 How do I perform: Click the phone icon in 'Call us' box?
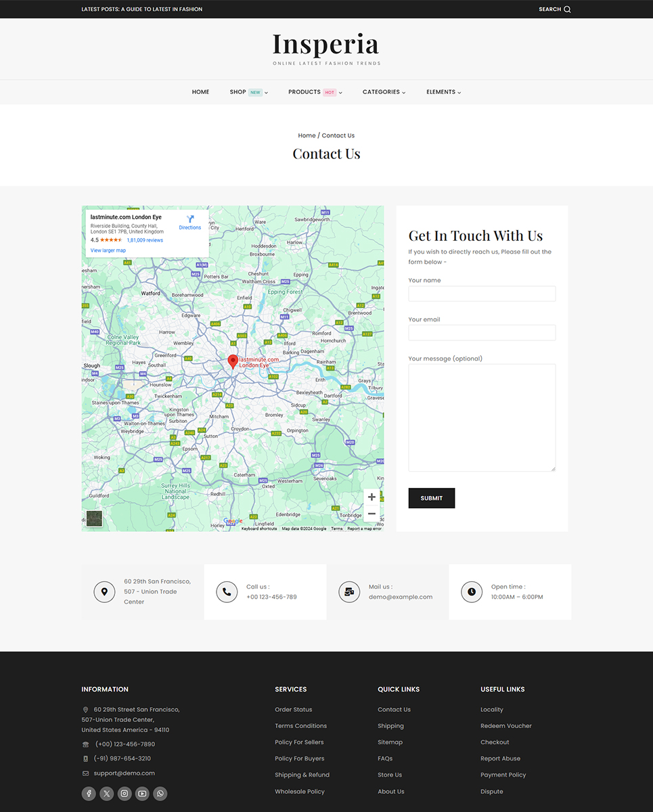(x=227, y=591)
